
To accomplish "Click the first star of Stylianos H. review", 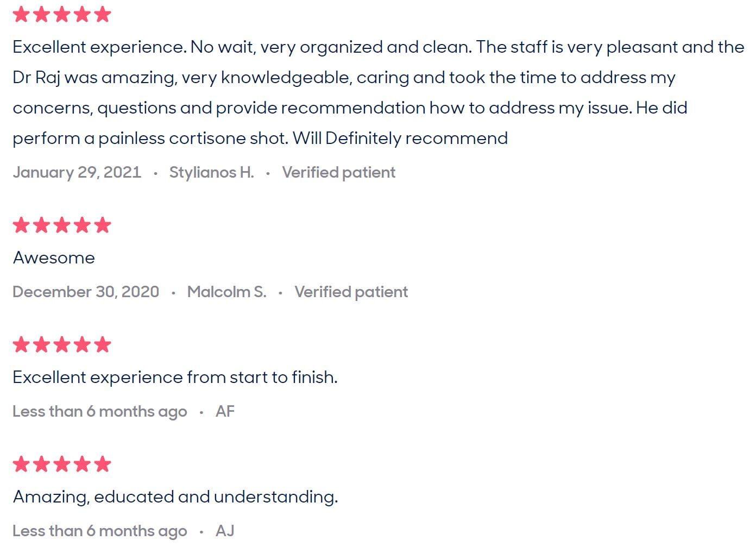I will [21, 14].
